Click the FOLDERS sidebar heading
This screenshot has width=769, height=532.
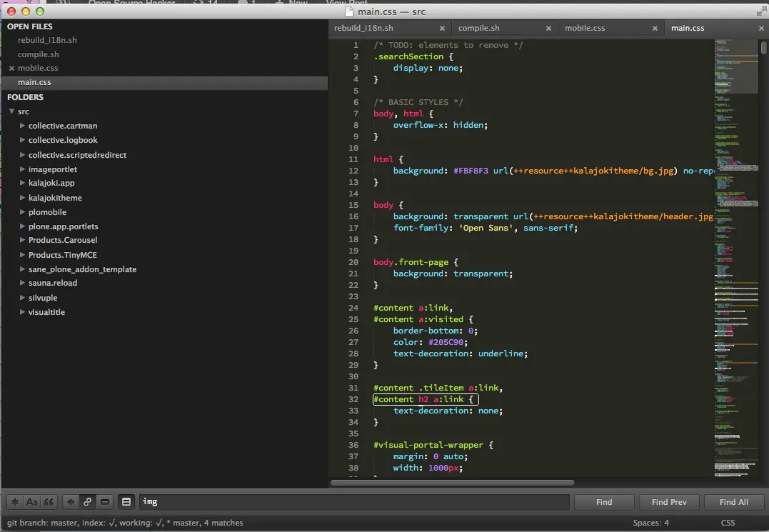coord(26,97)
